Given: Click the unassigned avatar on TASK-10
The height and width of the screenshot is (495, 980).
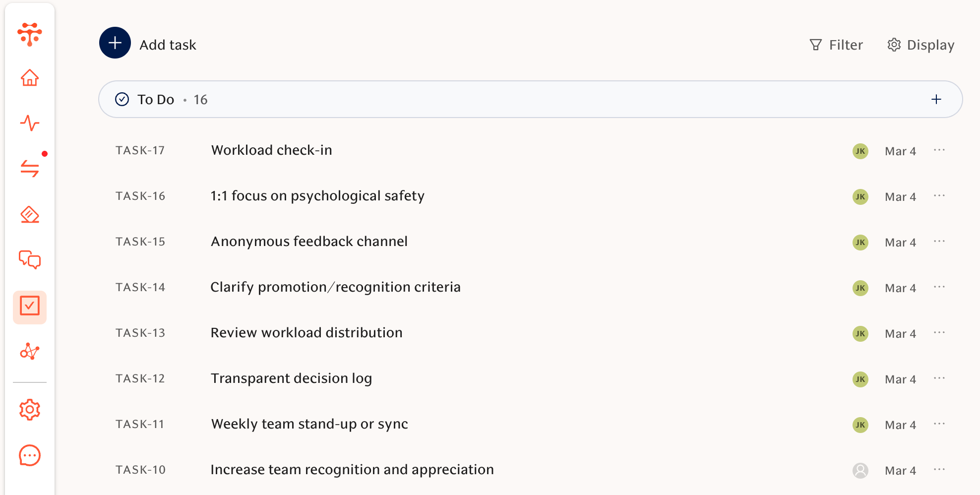Looking at the screenshot, I should 860,470.
